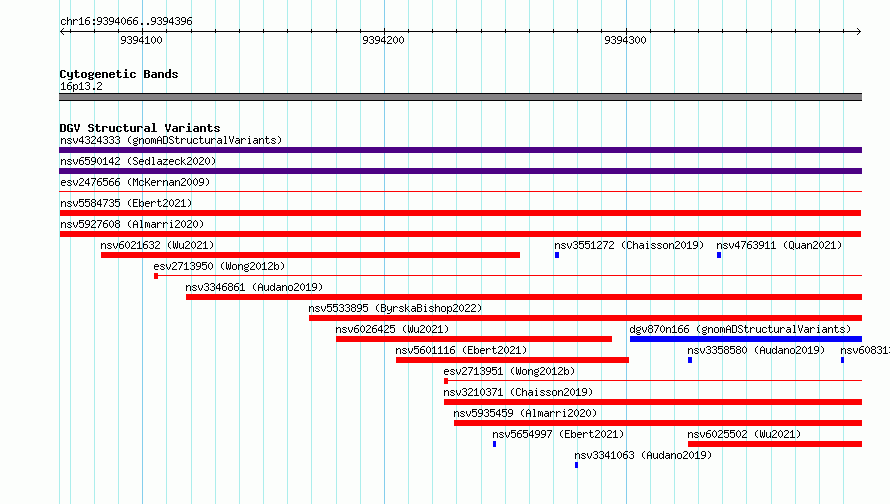Click the small red marker under esv2713950

click(156, 276)
